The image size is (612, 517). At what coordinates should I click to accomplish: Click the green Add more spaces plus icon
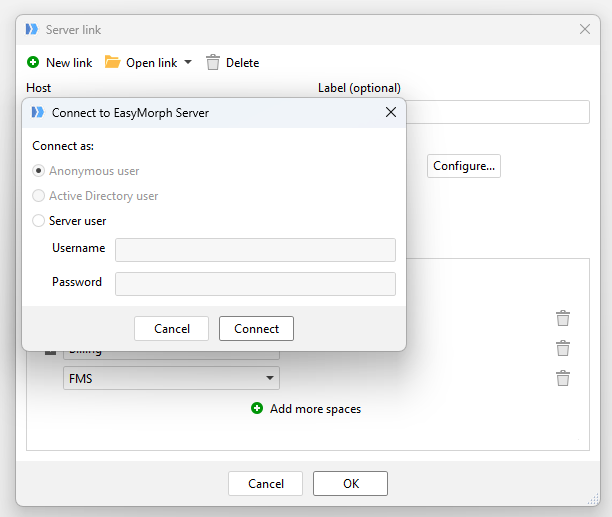(257, 409)
